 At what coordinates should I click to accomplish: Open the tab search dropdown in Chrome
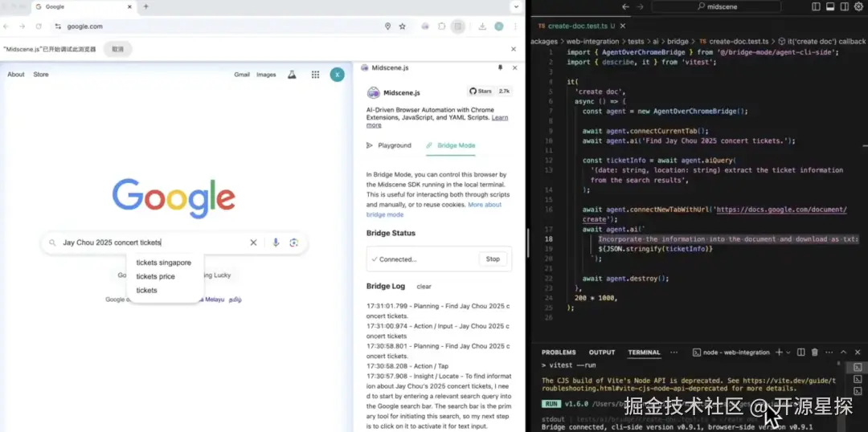(517, 6)
